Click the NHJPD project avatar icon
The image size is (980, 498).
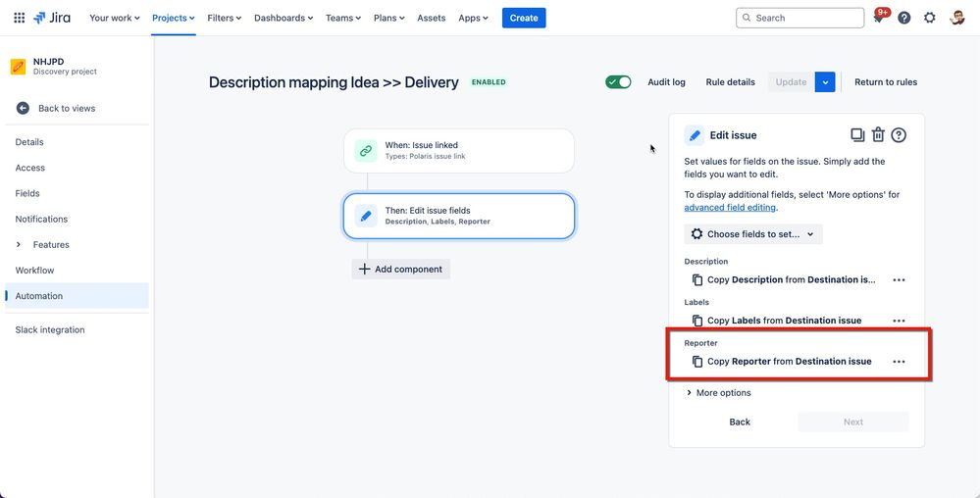18,67
